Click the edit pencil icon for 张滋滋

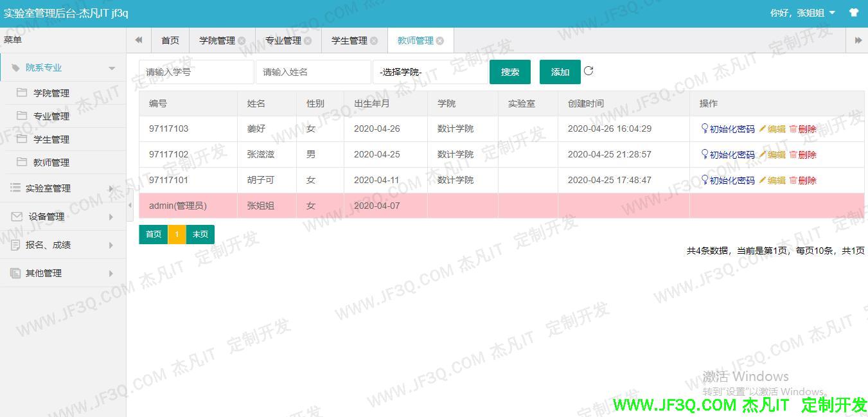[762, 154]
